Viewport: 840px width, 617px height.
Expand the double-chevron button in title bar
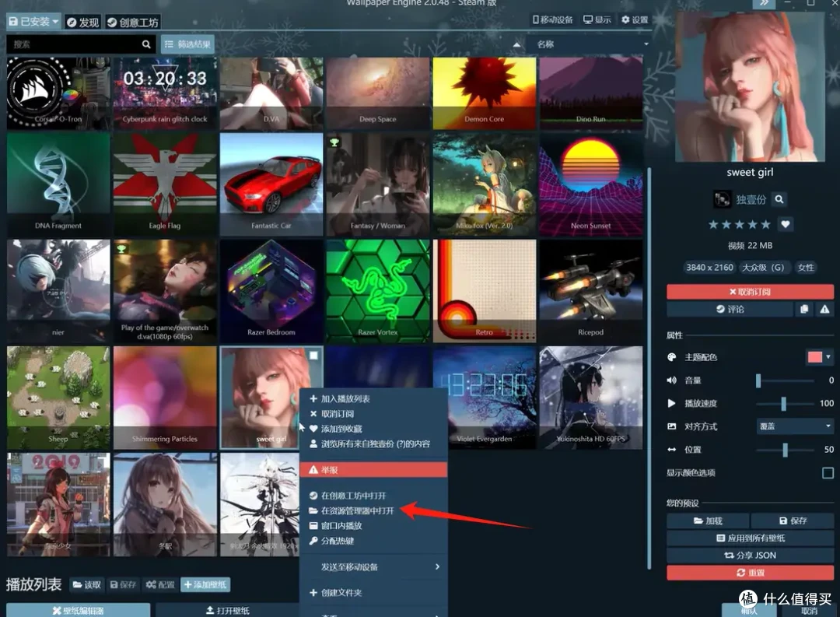point(764,3)
